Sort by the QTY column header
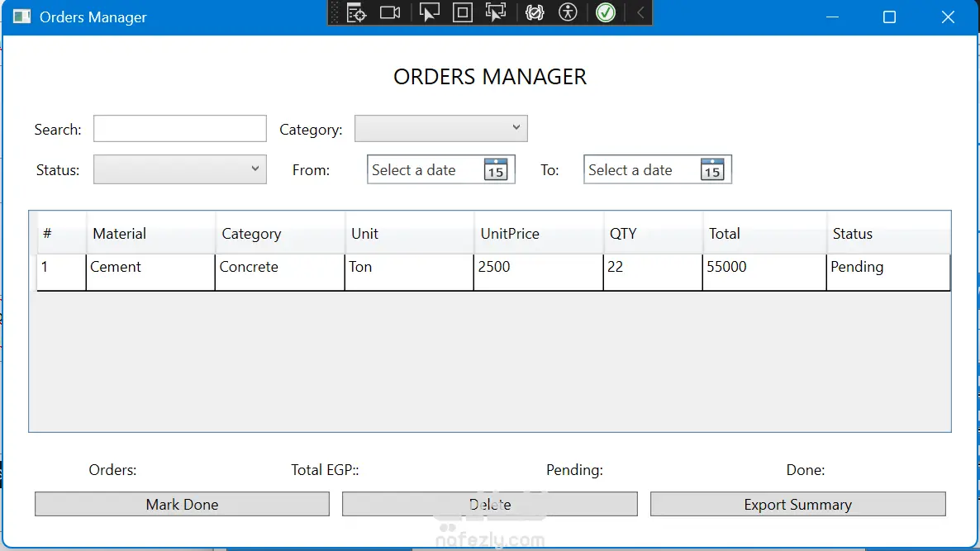The image size is (980, 551). pyautogui.click(x=653, y=233)
